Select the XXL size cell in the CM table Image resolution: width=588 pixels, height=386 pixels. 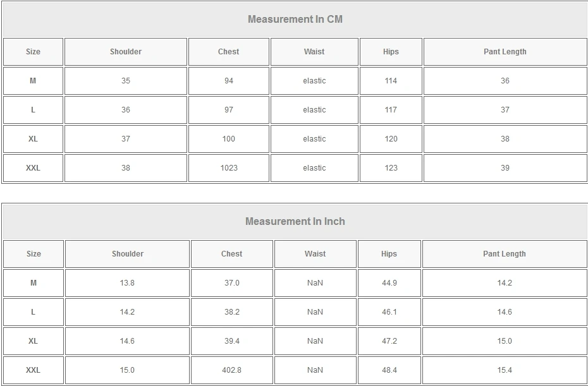[x=33, y=168]
